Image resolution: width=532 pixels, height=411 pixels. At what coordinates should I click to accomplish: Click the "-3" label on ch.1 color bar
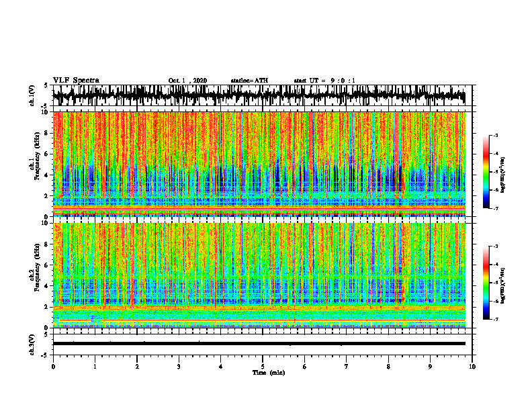(496, 136)
